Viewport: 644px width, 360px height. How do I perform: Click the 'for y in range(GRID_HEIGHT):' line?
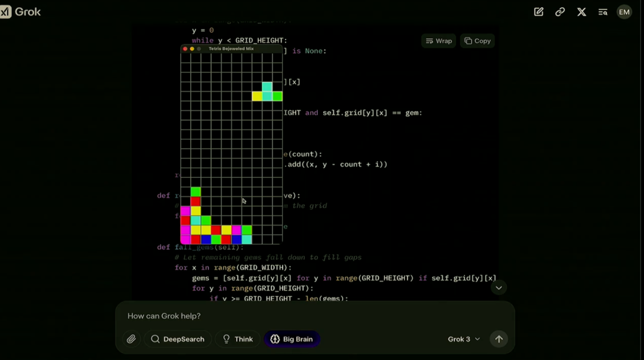click(x=253, y=288)
